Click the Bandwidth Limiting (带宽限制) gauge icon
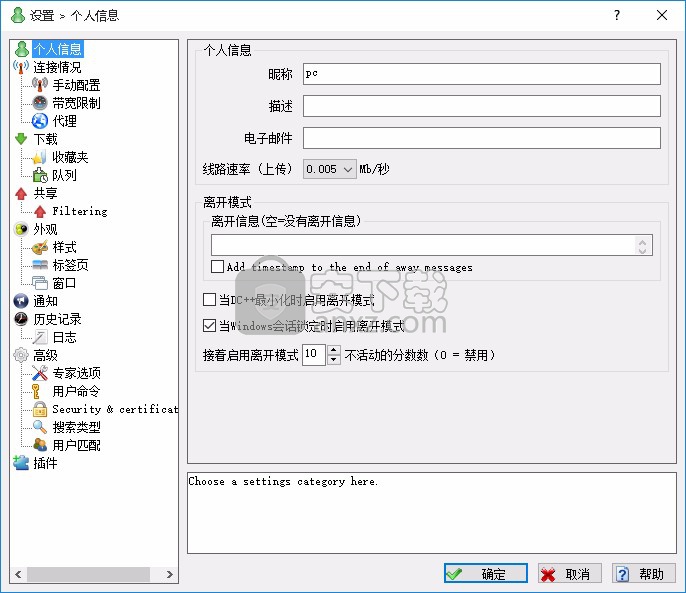The width and height of the screenshot is (686, 593). [40, 103]
